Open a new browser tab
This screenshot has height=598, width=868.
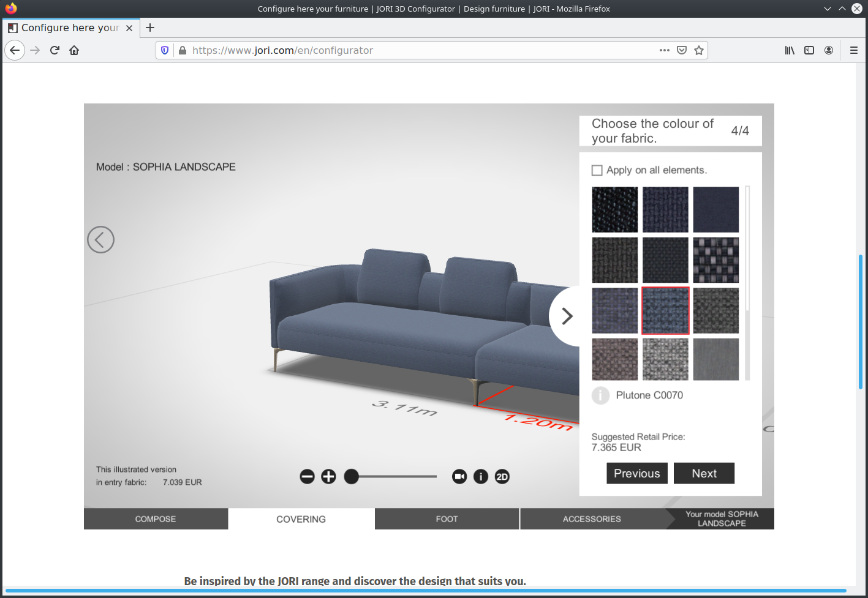[150, 28]
